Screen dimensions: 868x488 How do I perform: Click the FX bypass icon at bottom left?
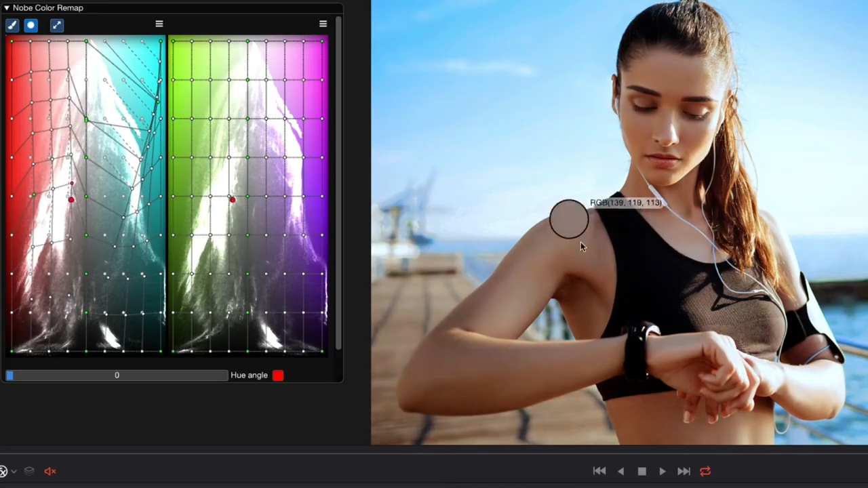(x=3, y=471)
